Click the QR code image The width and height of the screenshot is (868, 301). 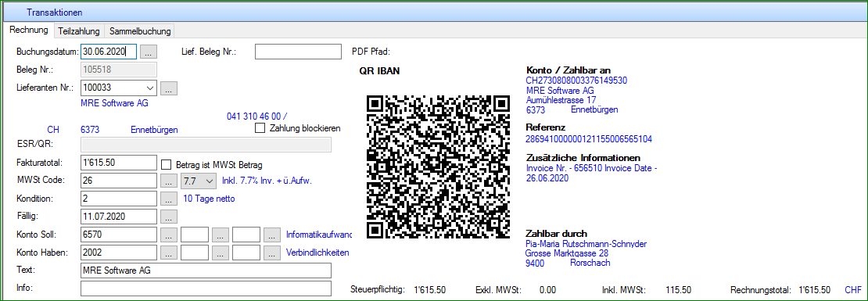pyautogui.click(x=439, y=167)
